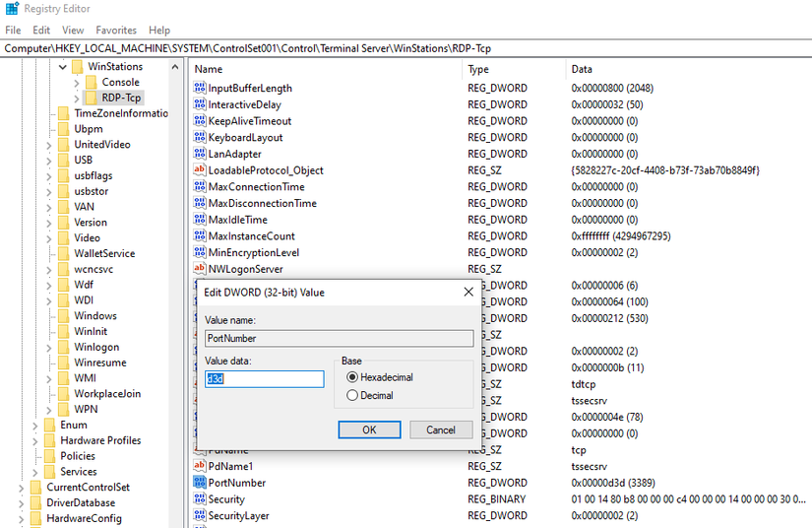Click the LanAdapter DWORD icon
This screenshot has width=812, height=528.
point(200,154)
